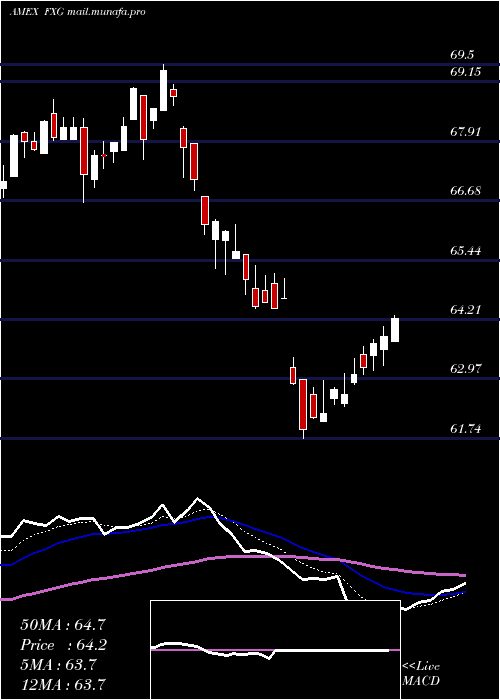
Task: Click the 62.97 price level label
Action: [466, 369]
